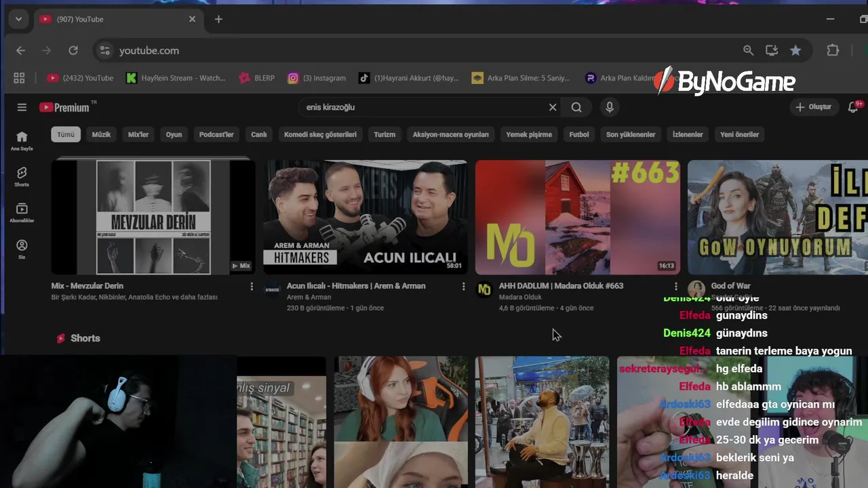Click the GoW Oynuyorum thumbnail
This screenshot has width=868, height=488.
coord(778,217)
